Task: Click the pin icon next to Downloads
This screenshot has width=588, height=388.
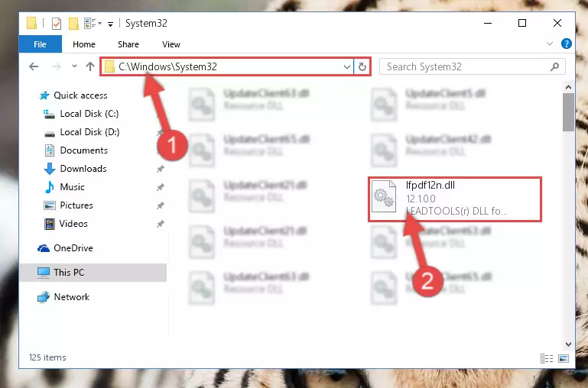Action: tap(160, 169)
